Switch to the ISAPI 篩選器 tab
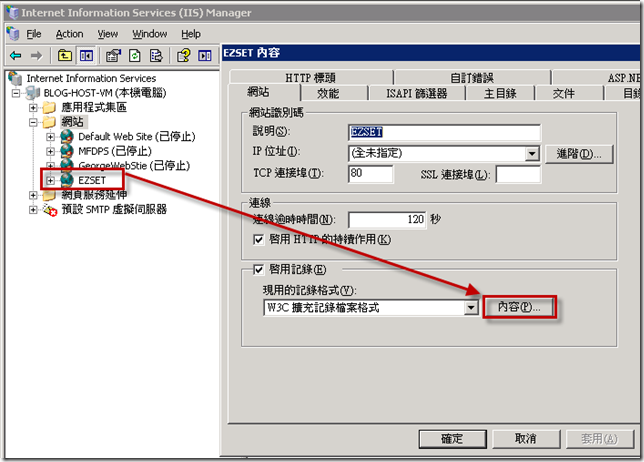This screenshot has height=462, width=644. (416, 94)
